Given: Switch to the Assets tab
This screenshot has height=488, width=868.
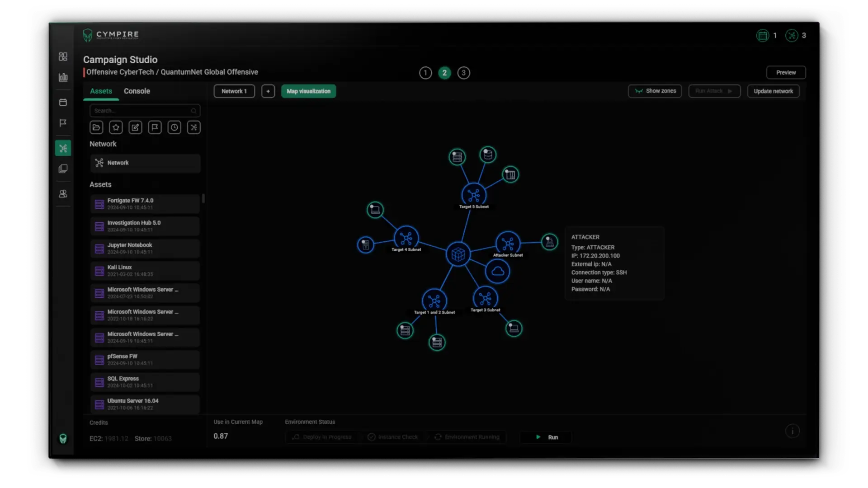Looking at the screenshot, I should tap(101, 91).
